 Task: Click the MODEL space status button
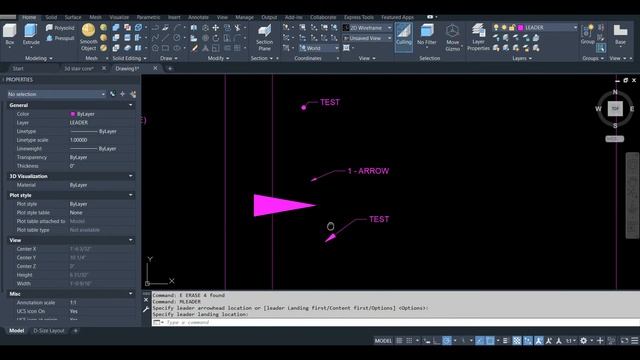[x=383, y=341]
